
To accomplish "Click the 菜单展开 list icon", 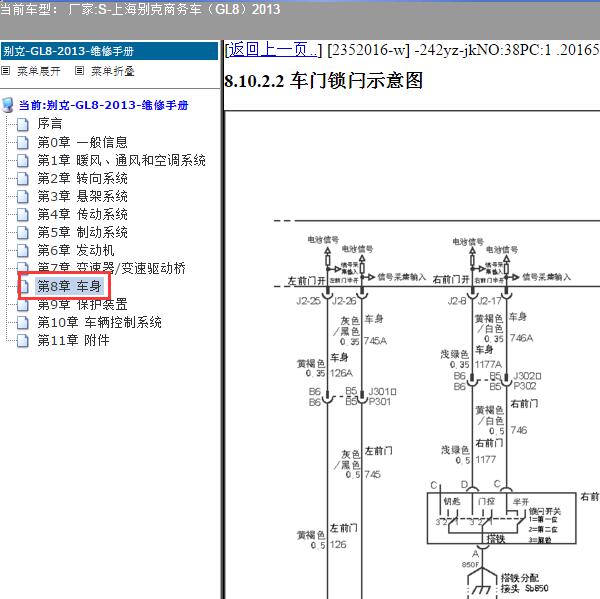I will 5,71.
